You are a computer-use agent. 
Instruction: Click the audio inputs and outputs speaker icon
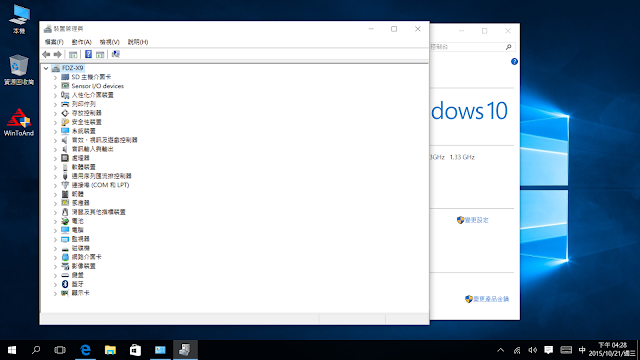click(x=65, y=149)
